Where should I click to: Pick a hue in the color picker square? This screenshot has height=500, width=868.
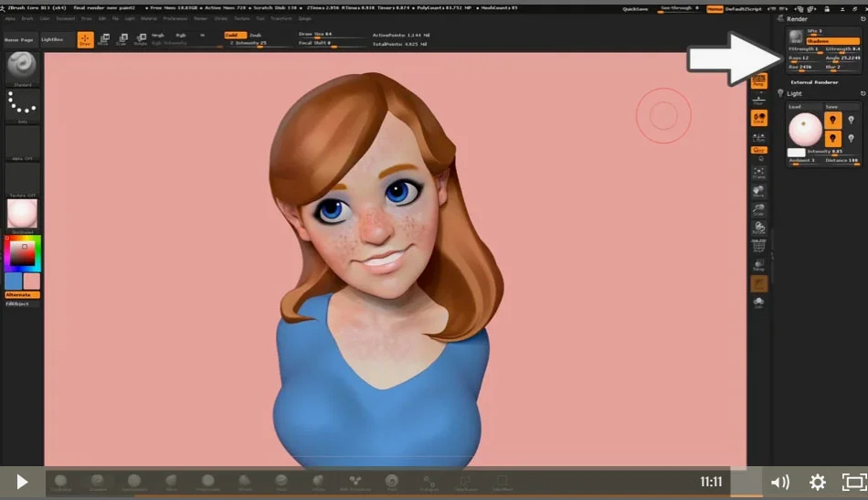pos(23,253)
